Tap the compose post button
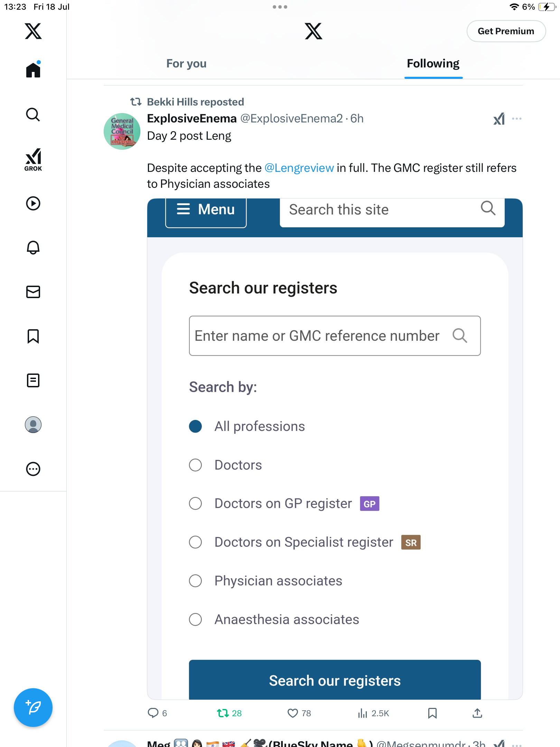560x747 pixels. coord(33,708)
